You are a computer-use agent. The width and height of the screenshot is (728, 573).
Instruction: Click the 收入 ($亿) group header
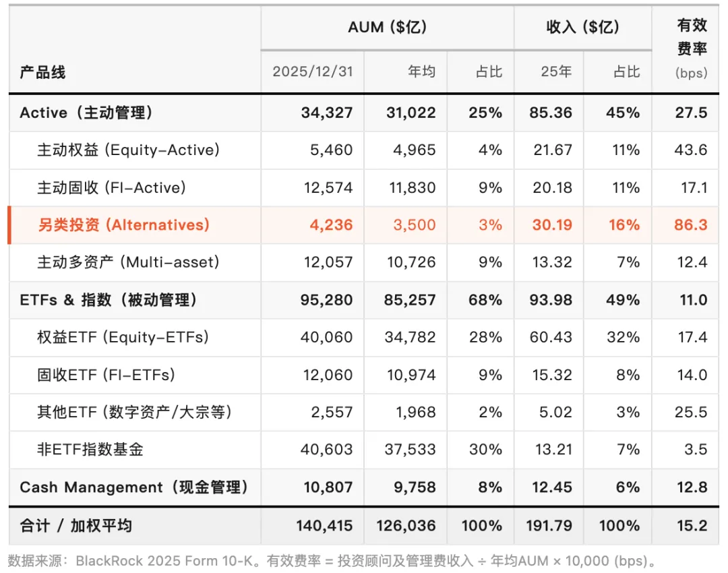pos(582,27)
